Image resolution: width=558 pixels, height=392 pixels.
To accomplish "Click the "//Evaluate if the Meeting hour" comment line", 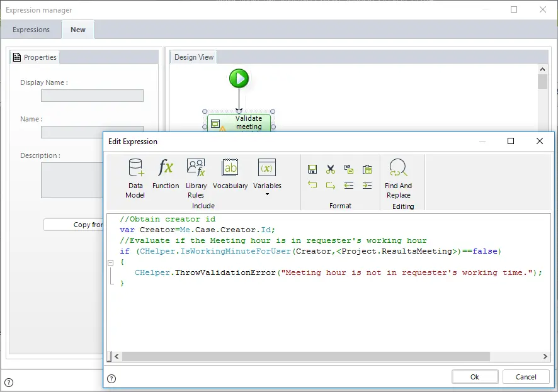I will (x=273, y=240).
